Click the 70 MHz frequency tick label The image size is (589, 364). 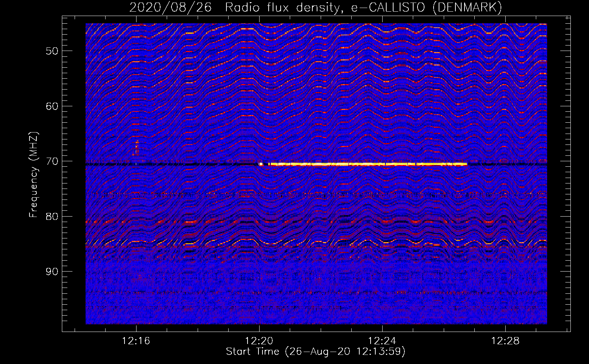pos(52,161)
